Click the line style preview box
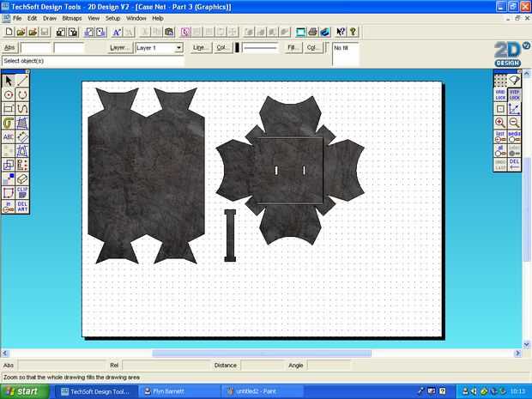The width and height of the screenshot is (532, 399). pyautogui.click(x=260, y=48)
